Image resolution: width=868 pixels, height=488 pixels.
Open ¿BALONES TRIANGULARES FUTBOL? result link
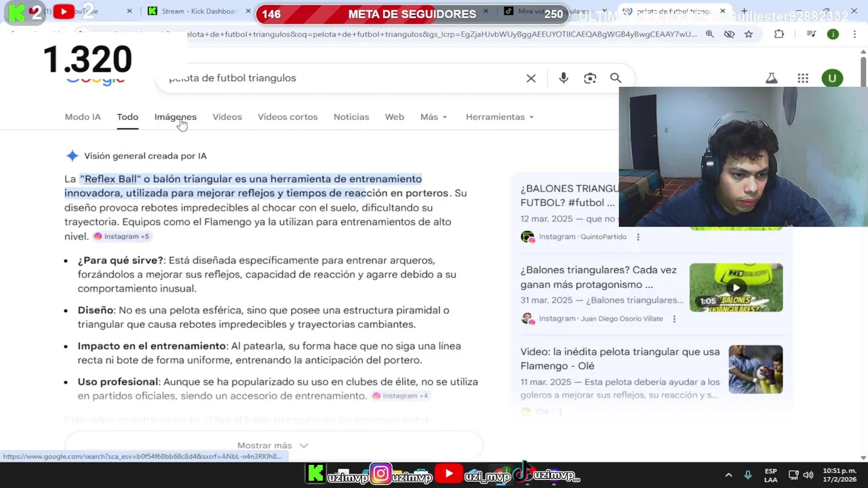(569, 195)
